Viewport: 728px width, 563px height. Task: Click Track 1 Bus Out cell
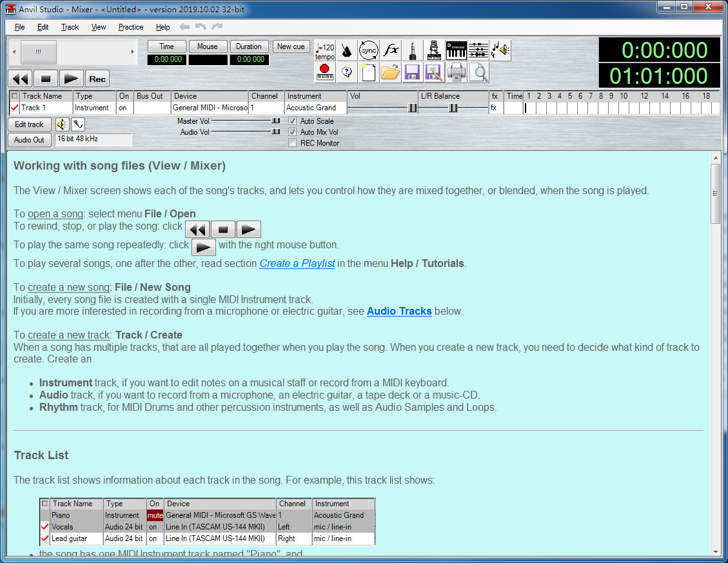click(152, 108)
